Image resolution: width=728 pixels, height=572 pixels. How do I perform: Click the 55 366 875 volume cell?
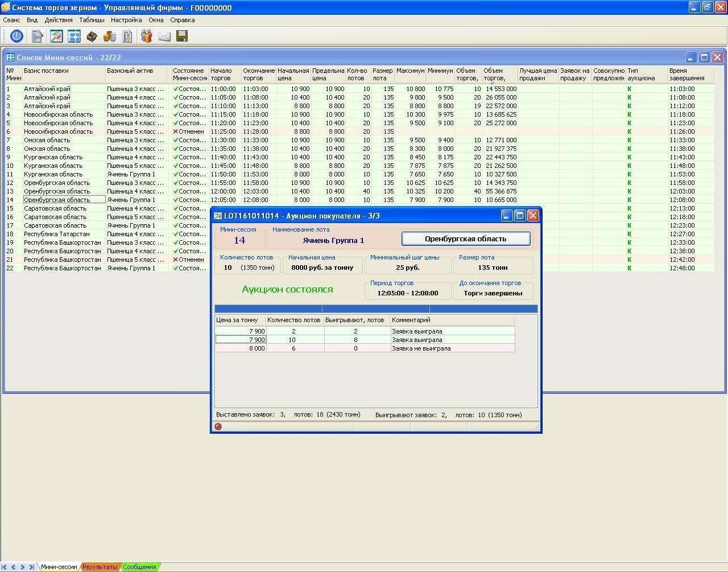pyautogui.click(x=500, y=191)
